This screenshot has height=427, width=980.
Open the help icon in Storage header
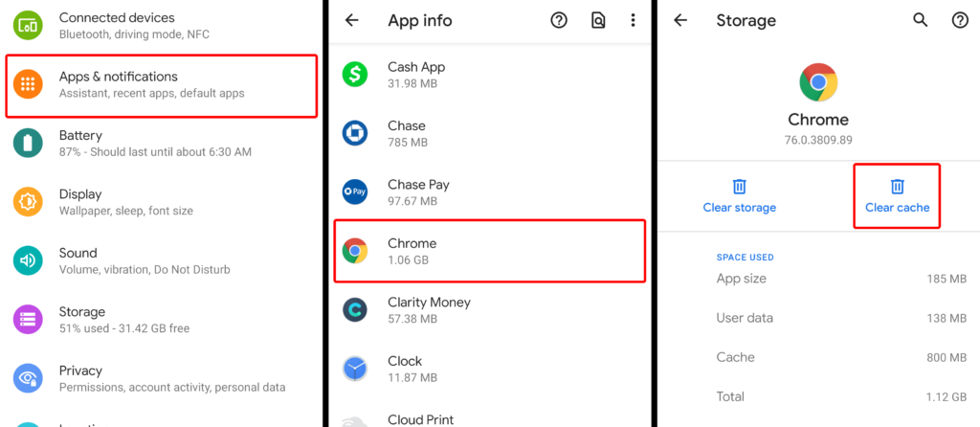point(959,20)
